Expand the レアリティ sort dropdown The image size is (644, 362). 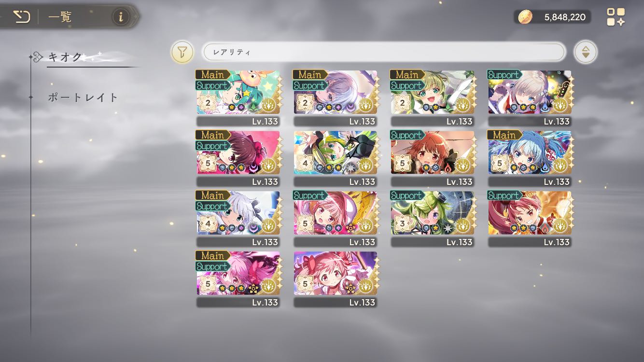click(383, 52)
